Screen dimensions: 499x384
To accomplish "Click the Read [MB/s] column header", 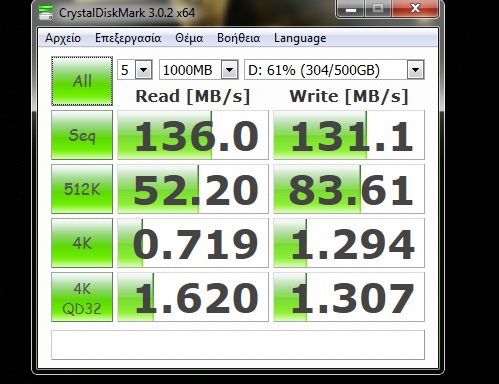I will [x=193, y=96].
